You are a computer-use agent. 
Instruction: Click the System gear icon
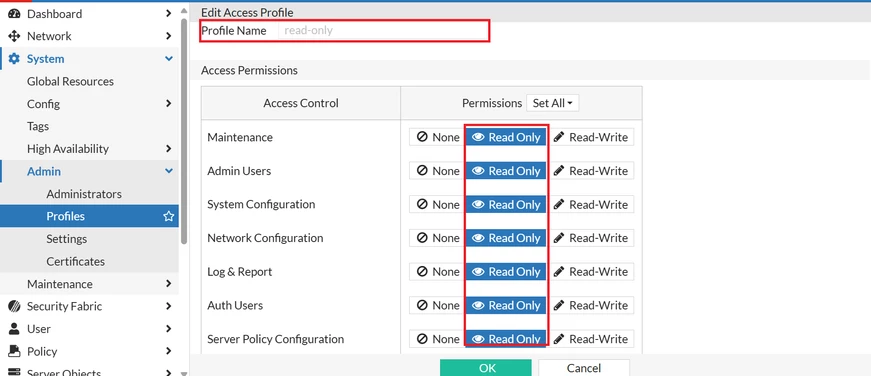click(x=14, y=59)
